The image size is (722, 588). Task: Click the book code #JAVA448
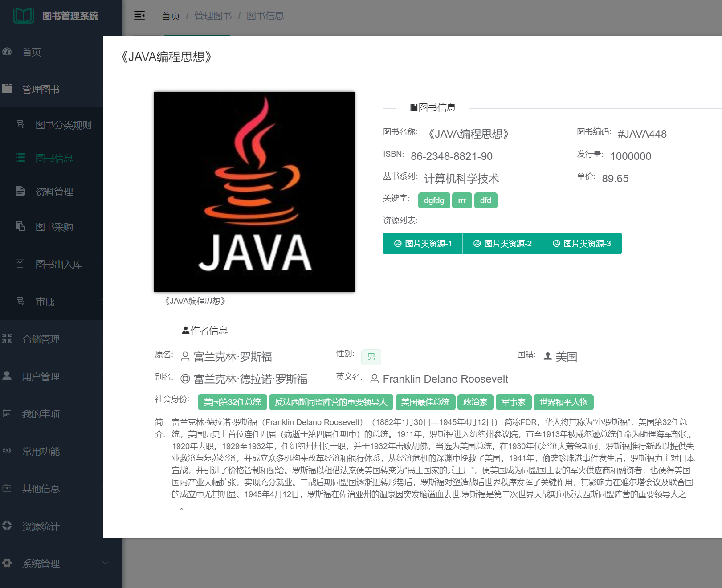pos(642,134)
